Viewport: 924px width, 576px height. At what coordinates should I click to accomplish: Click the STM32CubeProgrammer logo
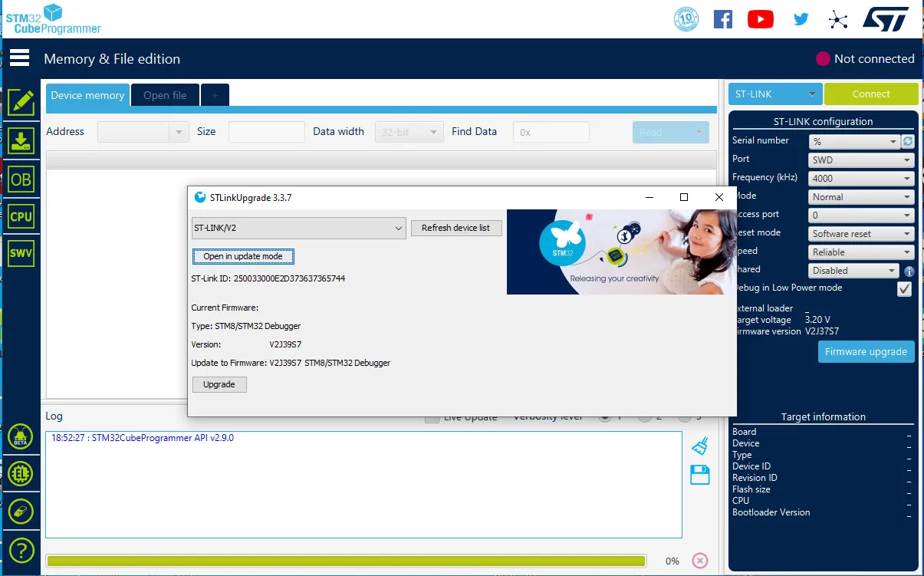54,19
